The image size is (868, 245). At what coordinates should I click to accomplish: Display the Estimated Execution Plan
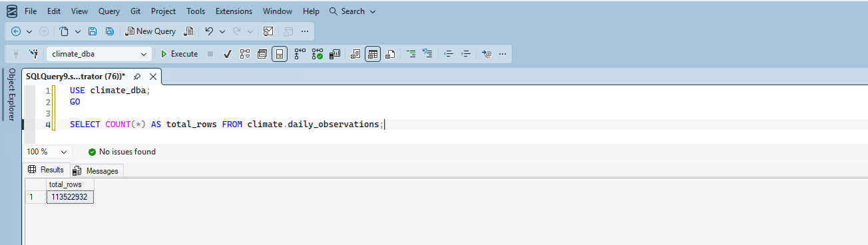(244, 54)
